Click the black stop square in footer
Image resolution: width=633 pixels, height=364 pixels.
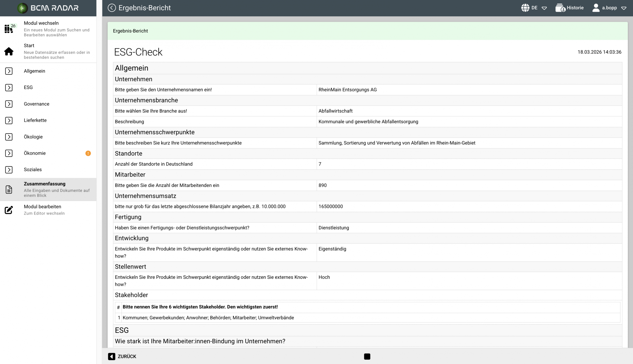pyautogui.click(x=367, y=356)
